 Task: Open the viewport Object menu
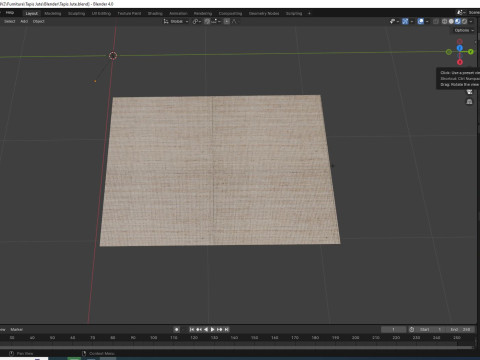click(38, 21)
